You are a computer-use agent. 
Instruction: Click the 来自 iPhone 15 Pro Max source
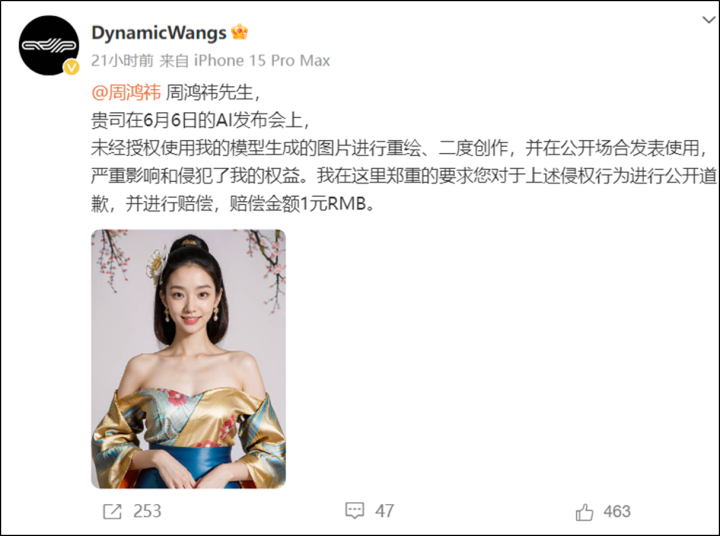245,61
